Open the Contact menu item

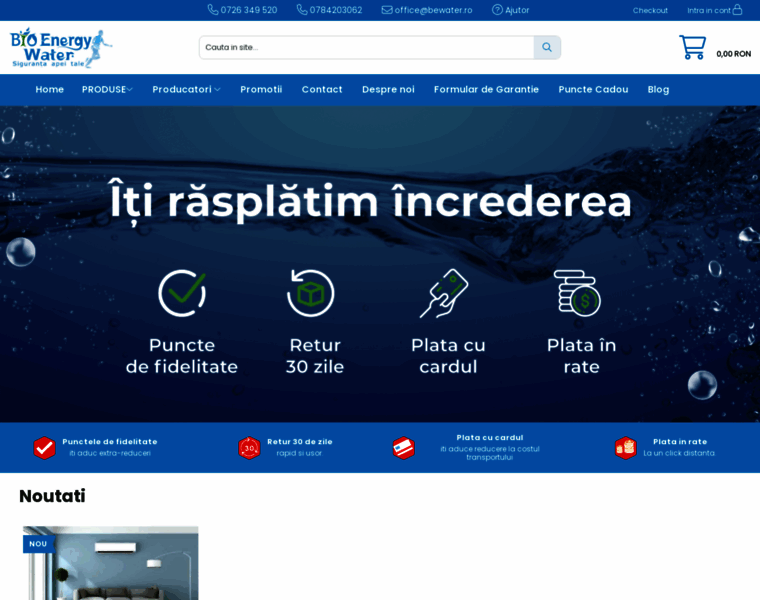pos(322,90)
